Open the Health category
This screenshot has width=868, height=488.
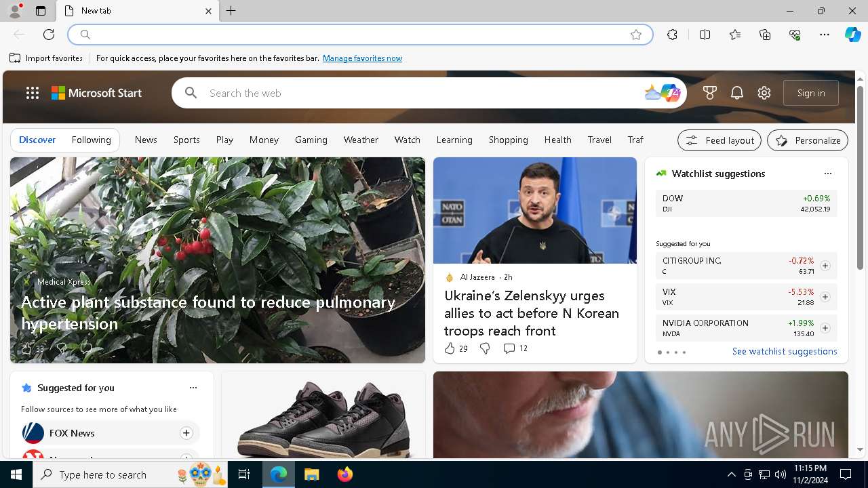click(558, 140)
